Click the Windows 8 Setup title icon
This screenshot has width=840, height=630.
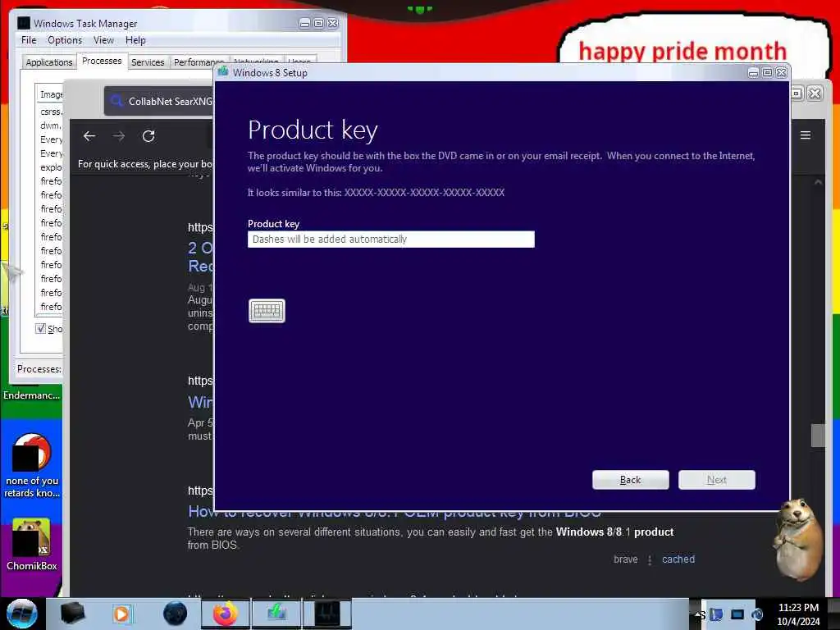(x=223, y=72)
